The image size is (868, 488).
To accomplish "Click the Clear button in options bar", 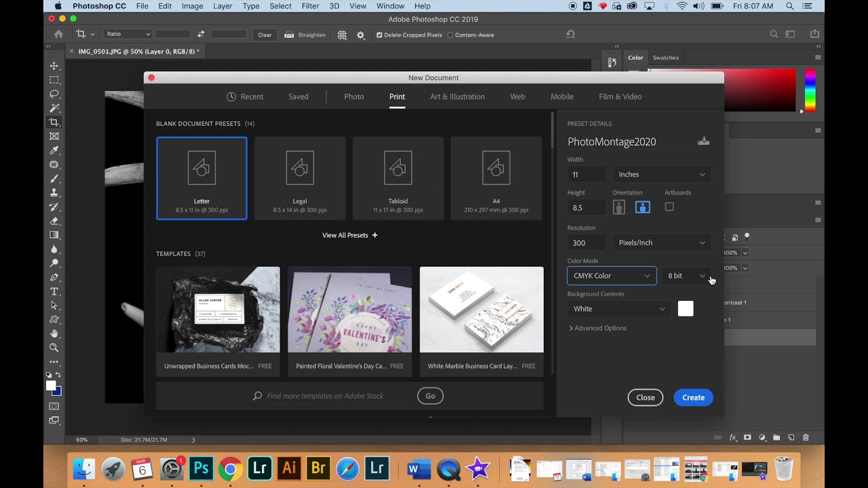I will click(264, 35).
